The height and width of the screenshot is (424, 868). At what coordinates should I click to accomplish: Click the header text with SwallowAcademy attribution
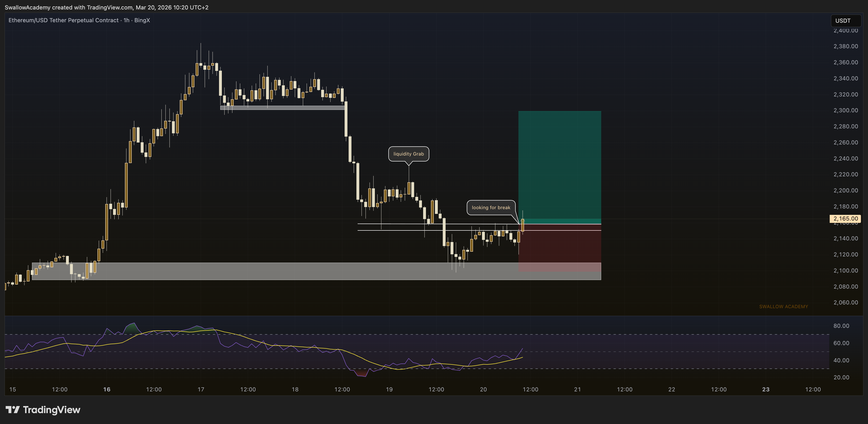[x=106, y=7]
